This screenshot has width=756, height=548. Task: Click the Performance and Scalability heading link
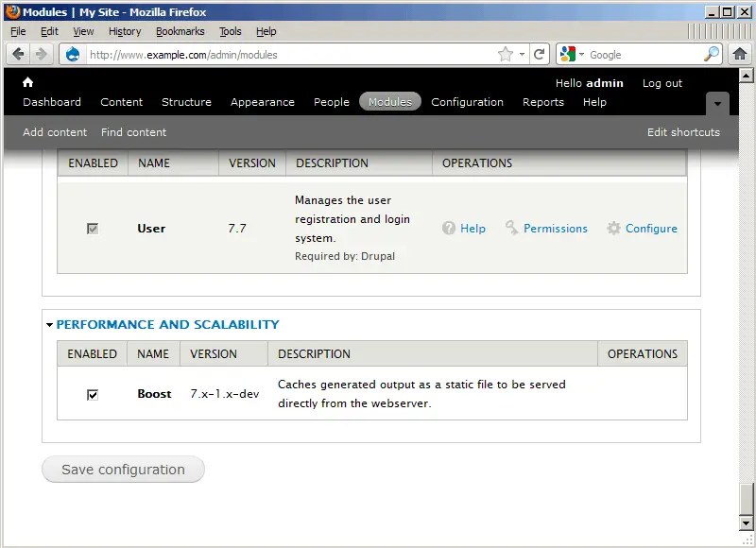[x=168, y=324]
